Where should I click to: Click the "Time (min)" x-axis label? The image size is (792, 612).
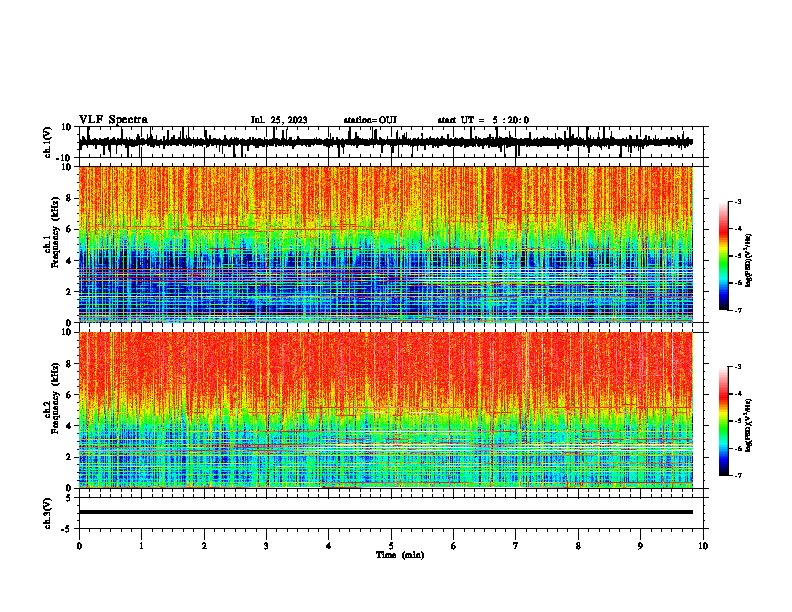point(400,555)
